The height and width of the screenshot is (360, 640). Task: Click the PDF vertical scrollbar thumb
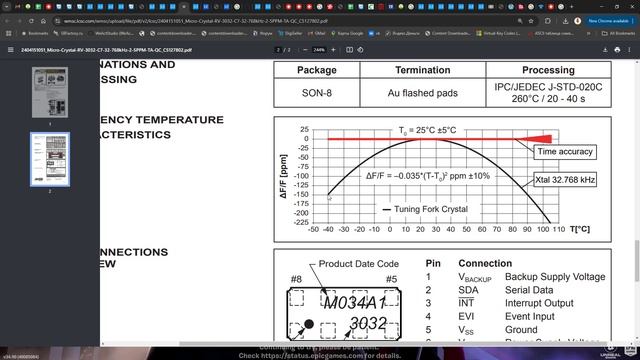click(x=637, y=261)
